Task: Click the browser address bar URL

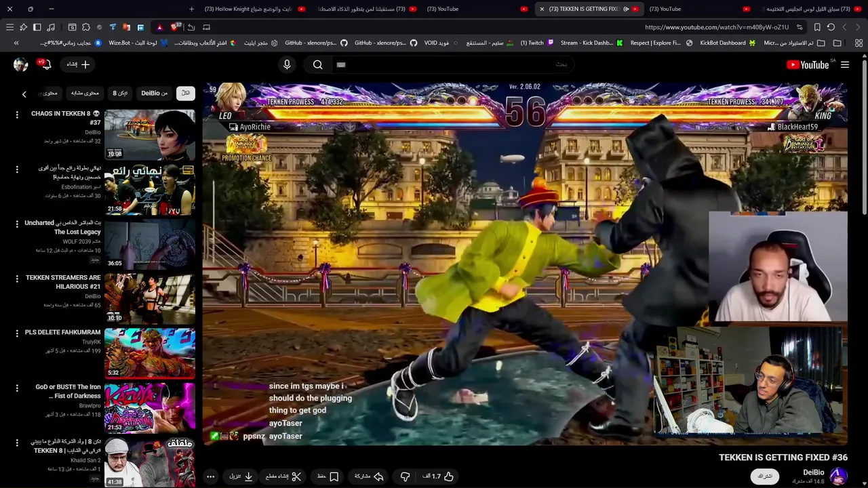Action: tap(717, 27)
